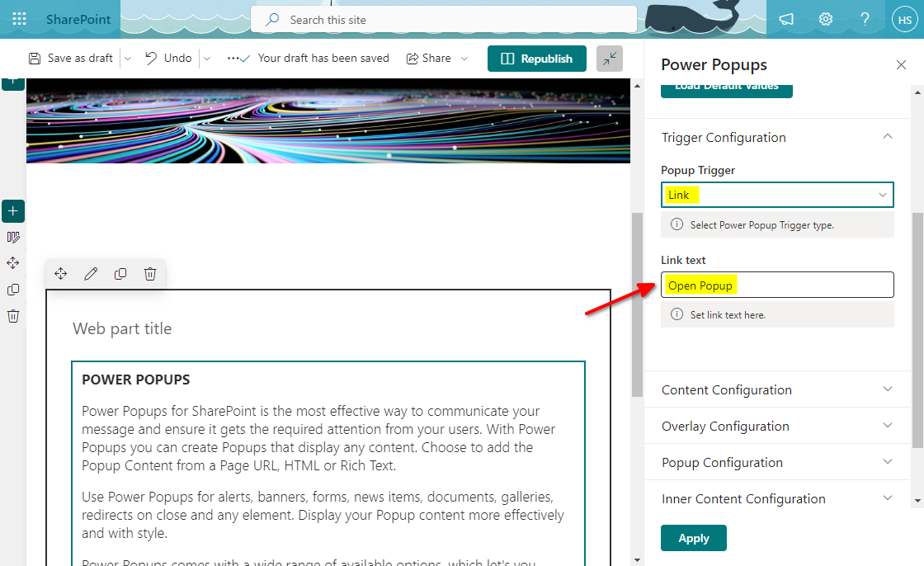Click the Web part title field
The image size is (924, 566).
[x=122, y=328]
